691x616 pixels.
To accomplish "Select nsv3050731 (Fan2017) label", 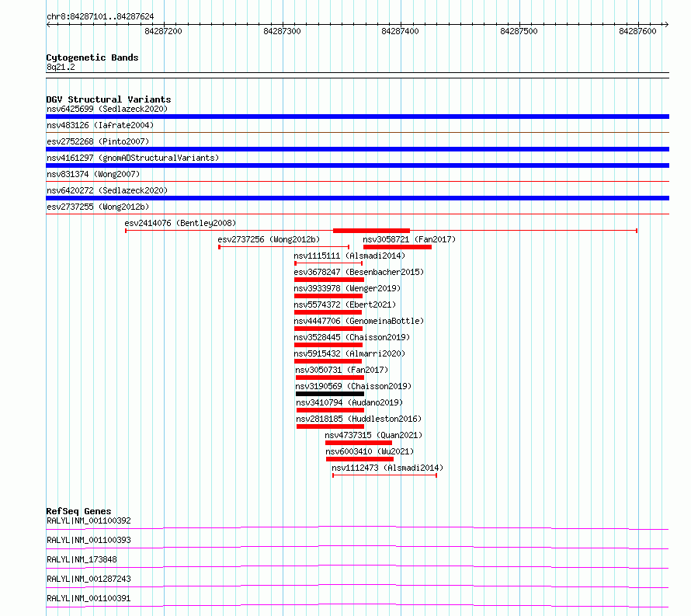I will [342, 370].
